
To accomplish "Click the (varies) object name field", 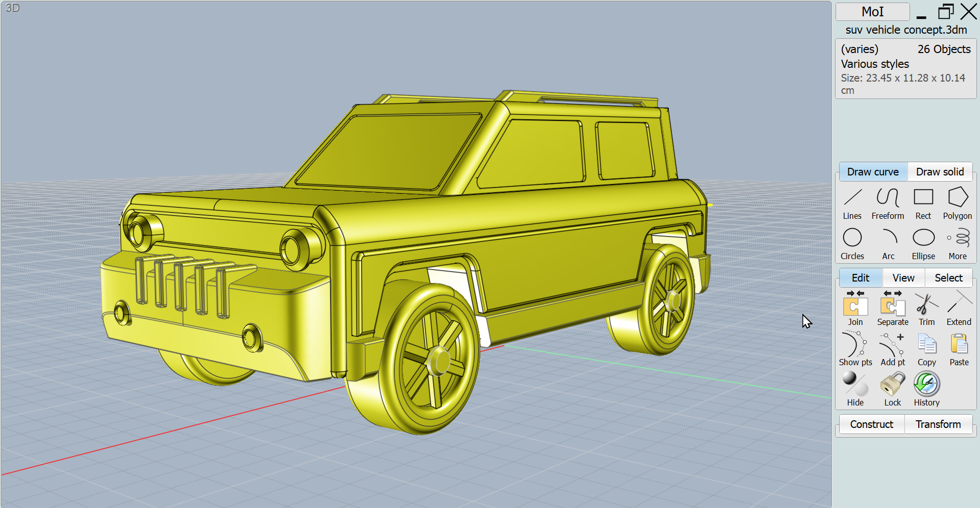I will click(x=860, y=49).
